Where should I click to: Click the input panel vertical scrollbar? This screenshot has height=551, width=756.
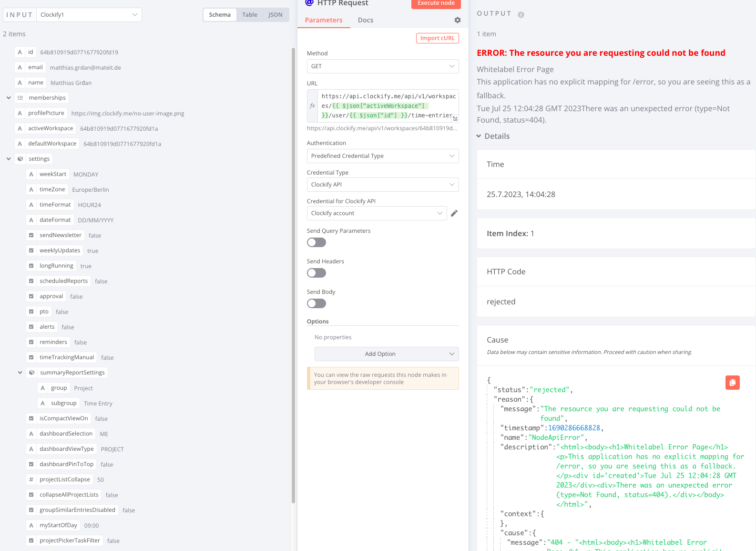[293, 275]
